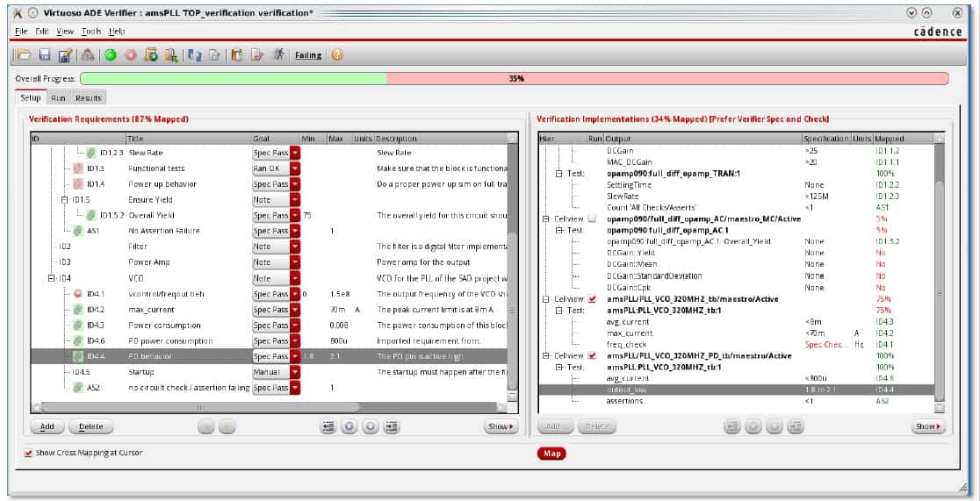Screen dimensions: 980x501
Task: Click the Specification column header
Action: pos(826,139)
